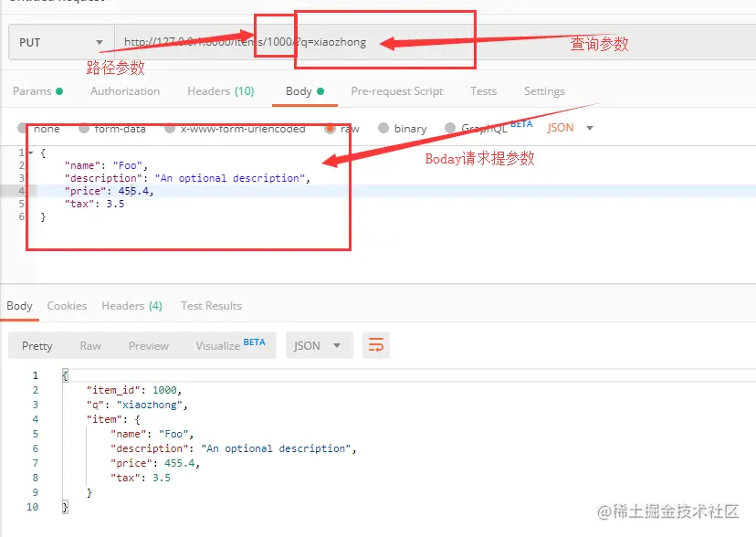Select the none body type radio
The width and height of the screenshot is (756, 537).
pos(22,128)
